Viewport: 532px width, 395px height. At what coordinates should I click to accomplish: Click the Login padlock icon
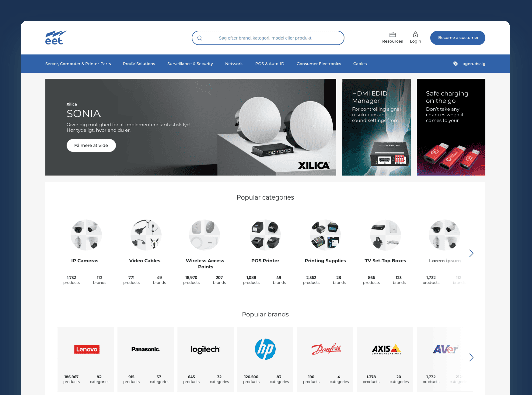point(415,34)
